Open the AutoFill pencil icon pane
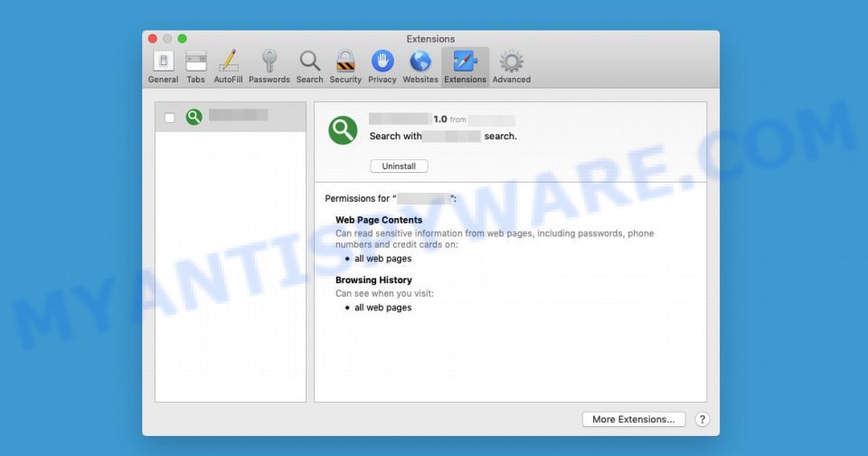The height and width of the screenshot is (456, 868). coord(228,67)
